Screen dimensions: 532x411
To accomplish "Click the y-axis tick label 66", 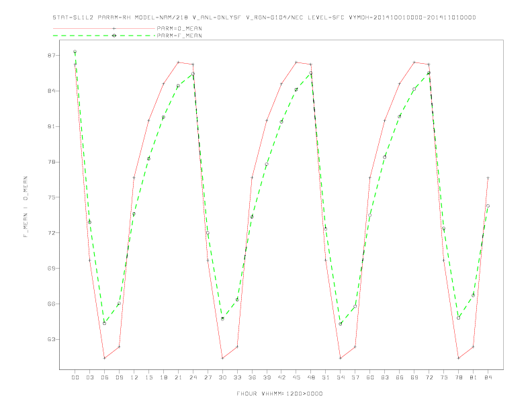I will (x=51, y=304).
